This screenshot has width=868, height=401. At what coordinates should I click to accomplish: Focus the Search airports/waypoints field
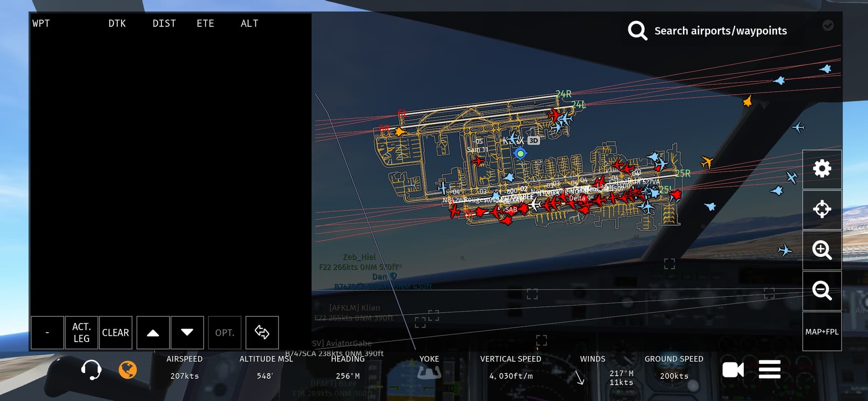tap(721, 31)
